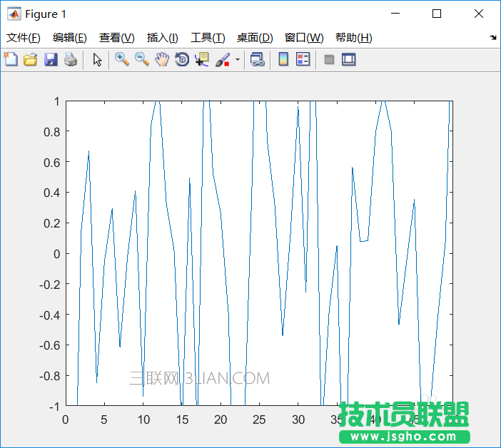
Task: Select the Zoom In magnifier tool
Action: coord(122,59)
